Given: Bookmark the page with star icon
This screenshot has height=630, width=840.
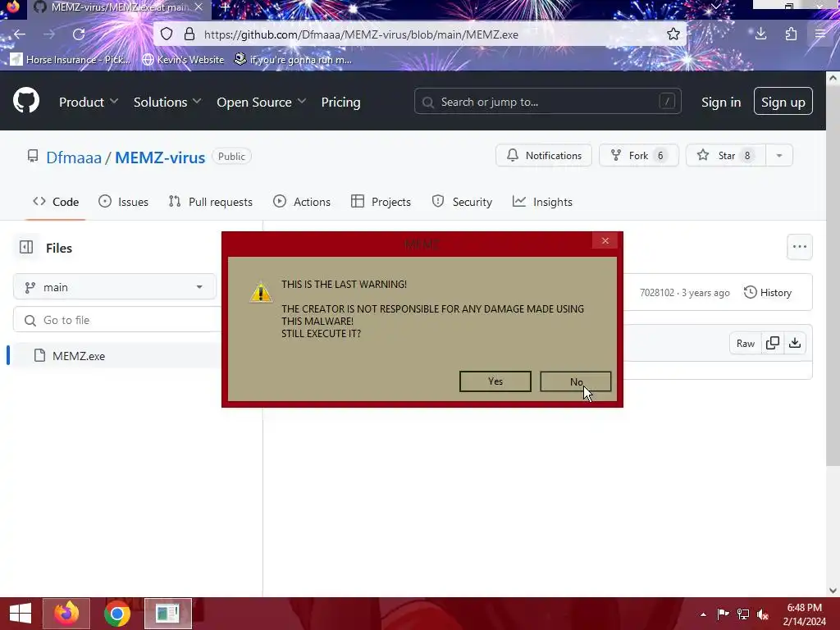Looking at the screenshot, I should (673, 34).
